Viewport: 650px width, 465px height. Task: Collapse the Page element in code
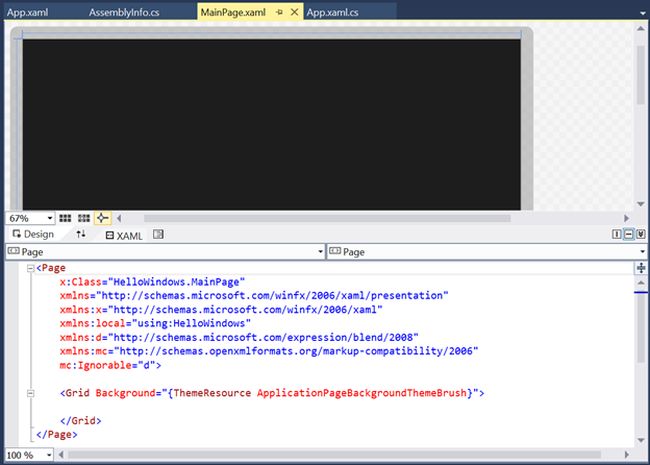pyautogui.click(x=30, y=269)
